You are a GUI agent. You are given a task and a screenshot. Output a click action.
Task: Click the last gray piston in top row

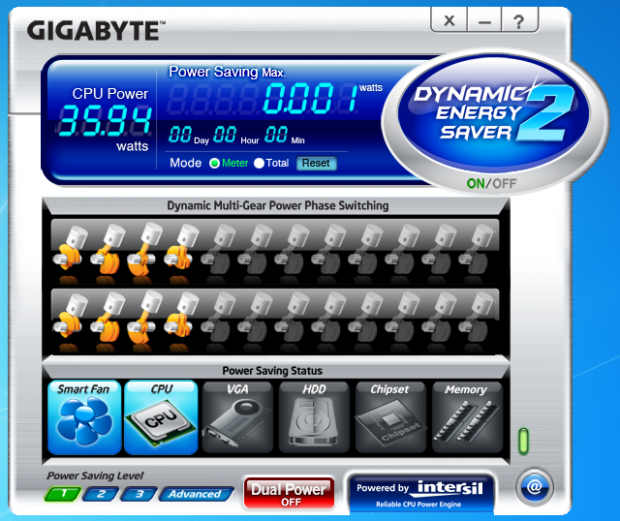[x=476, y=249]
